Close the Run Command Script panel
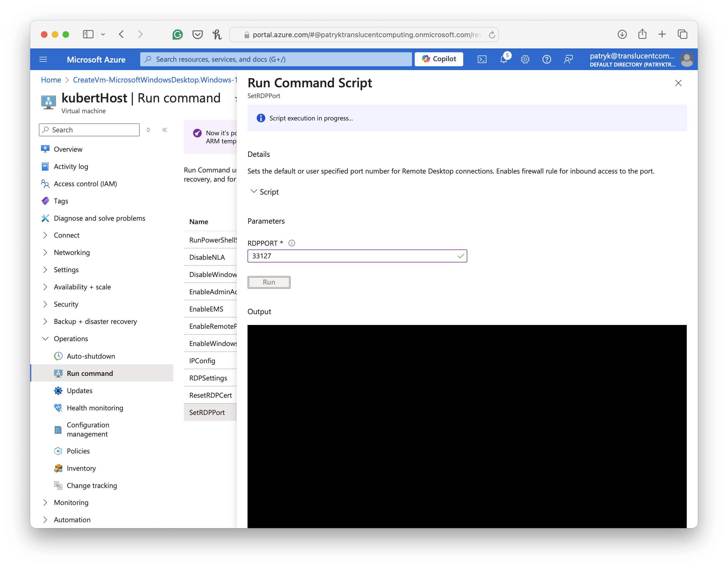Image resolution: width=728 pixels, height=568 pixels. click(678, 83)
